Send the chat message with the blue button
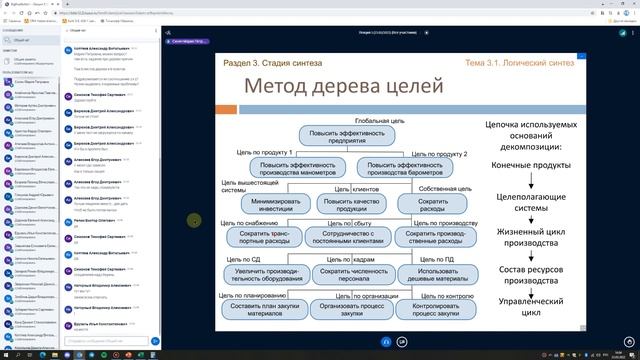Image resolution: width=640 pixels, height=360 pixels. 155,341
